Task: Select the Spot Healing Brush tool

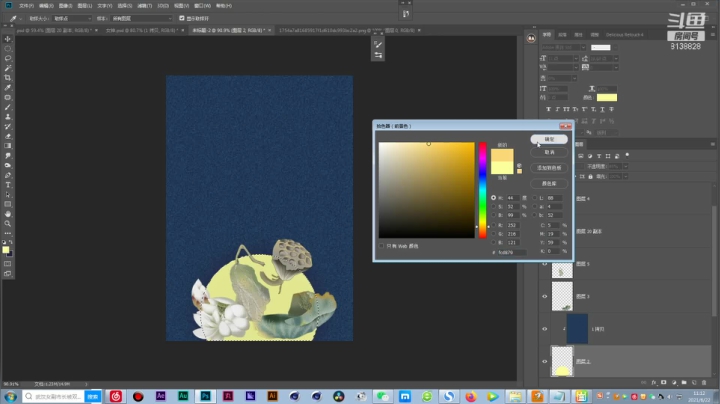Action: coord(8,97)
